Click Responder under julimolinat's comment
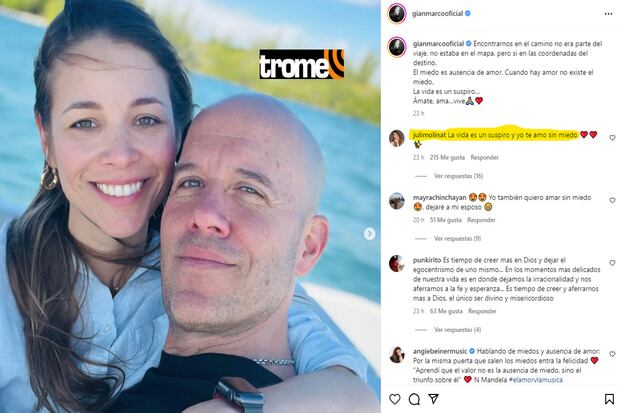620x413 pixels. click(484, 157)
